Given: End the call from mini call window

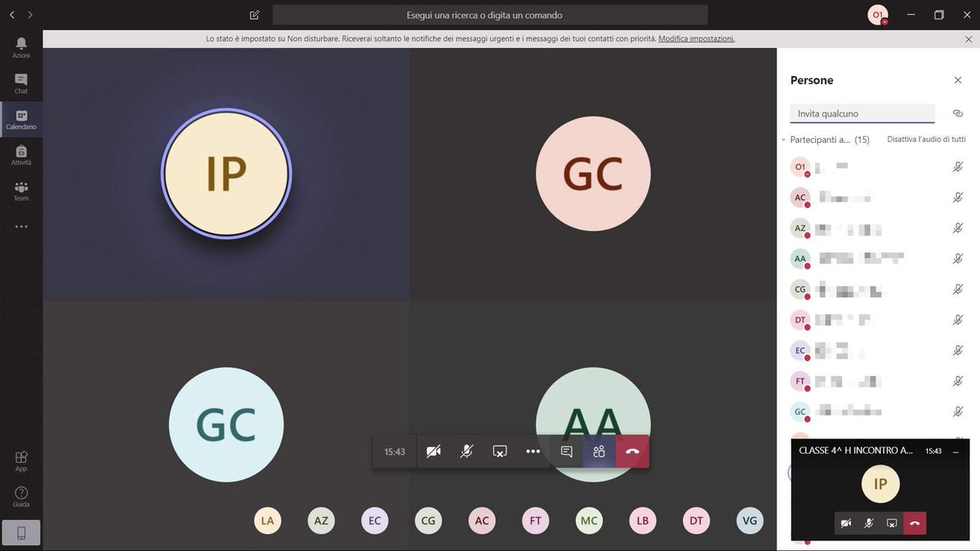Looking at the screenshot, I should pyautogui.click(x=915, y=523).
